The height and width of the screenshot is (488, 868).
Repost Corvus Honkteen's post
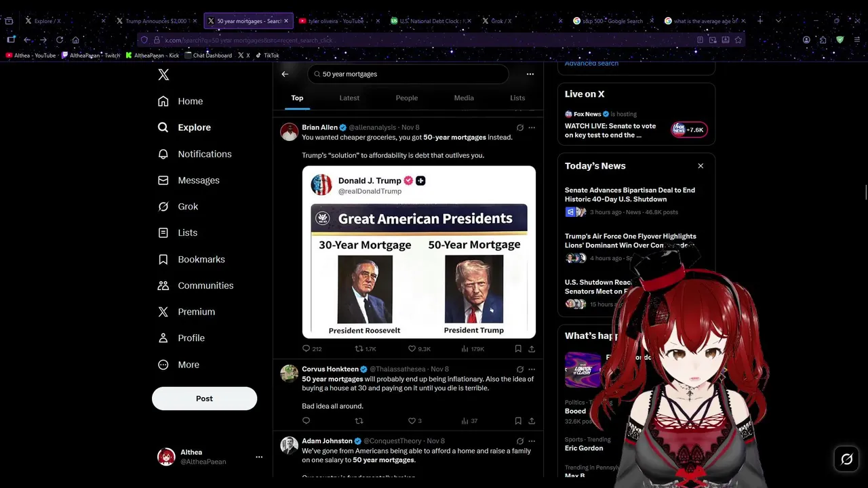point(359,421)
